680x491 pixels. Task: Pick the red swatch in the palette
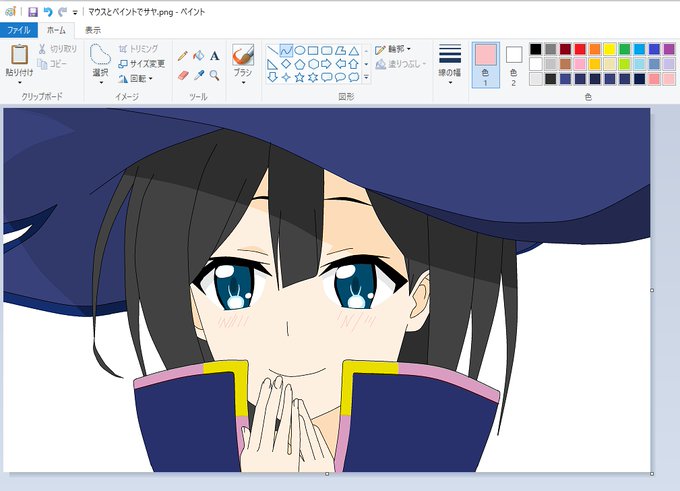point(580,49)
